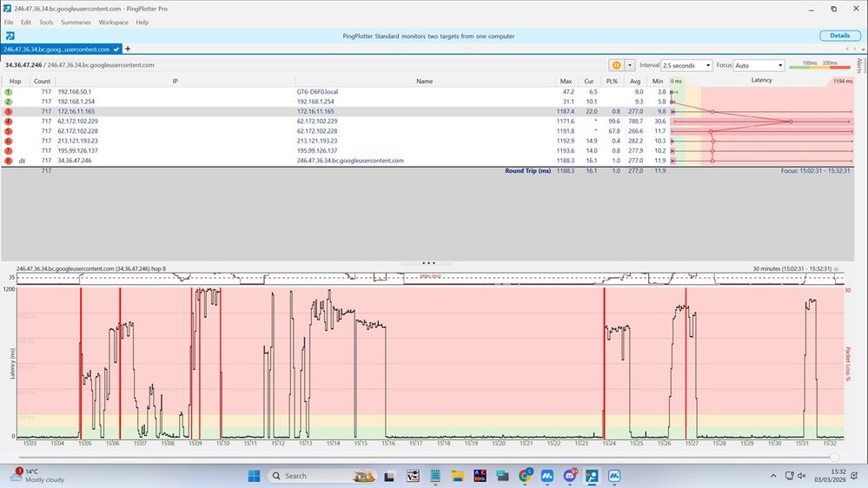Open the File menu
This screenshot has height=488, width=868.
point(9,22)
